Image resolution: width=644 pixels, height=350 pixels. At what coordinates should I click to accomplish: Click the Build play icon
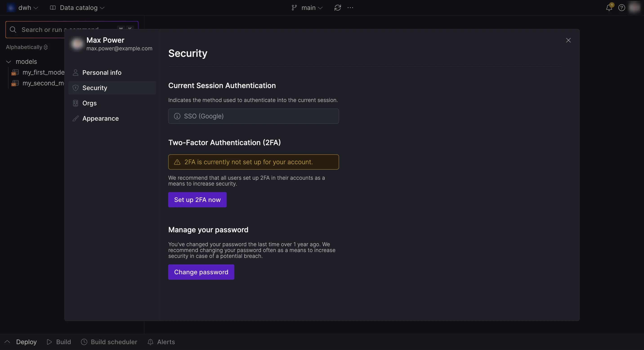click(49, 342)
